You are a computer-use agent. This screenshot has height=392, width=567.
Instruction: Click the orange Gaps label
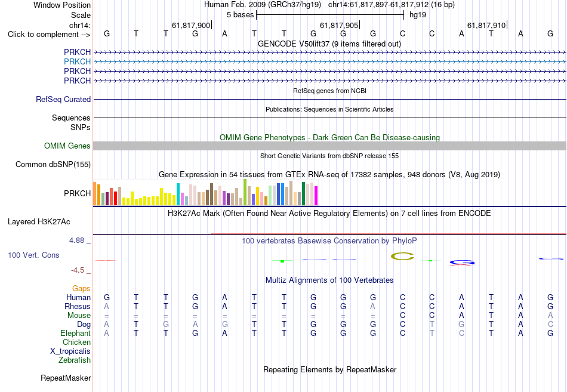coord(81,289)
